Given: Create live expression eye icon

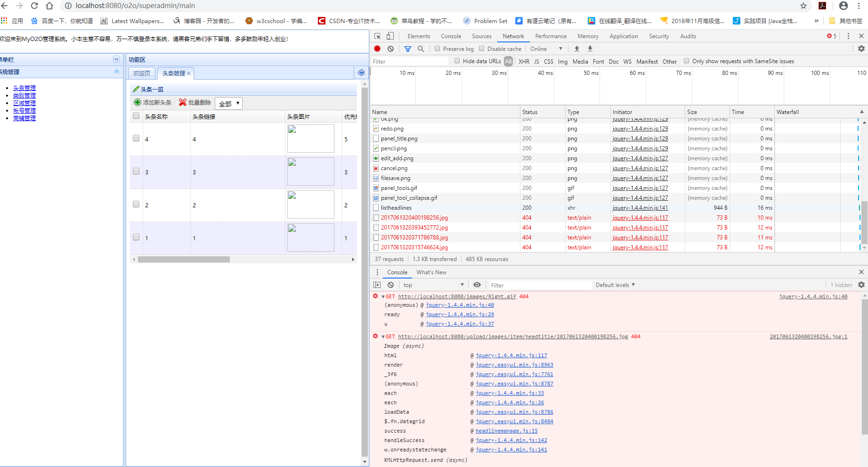Looking at the screenshot, I should [477, 285].
